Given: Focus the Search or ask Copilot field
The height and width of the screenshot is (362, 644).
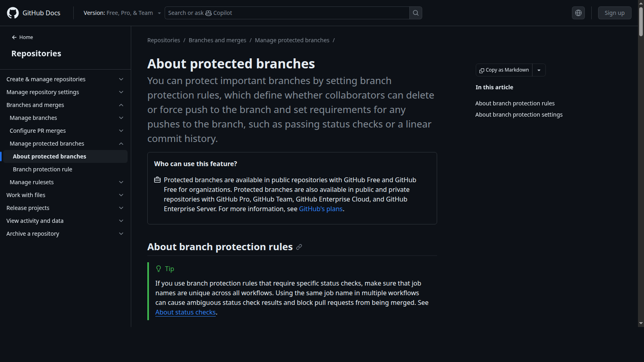Looking at the screenshot, I should click(x=287, y=13).
